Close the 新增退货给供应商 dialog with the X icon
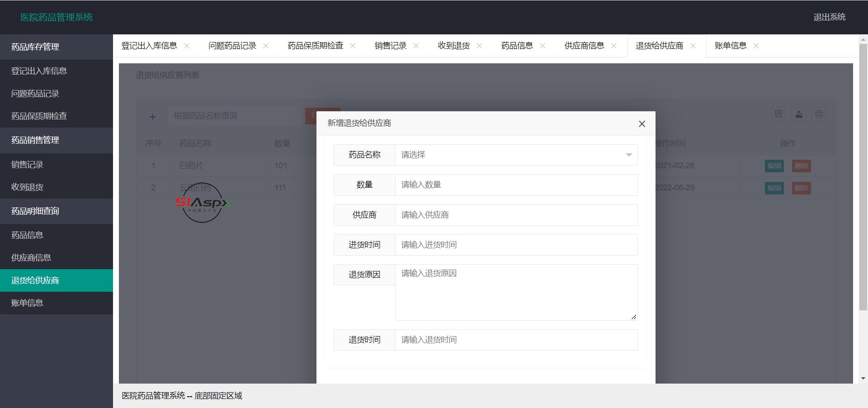The width and height of the screenshot is (868, 408). click(642, 123)
